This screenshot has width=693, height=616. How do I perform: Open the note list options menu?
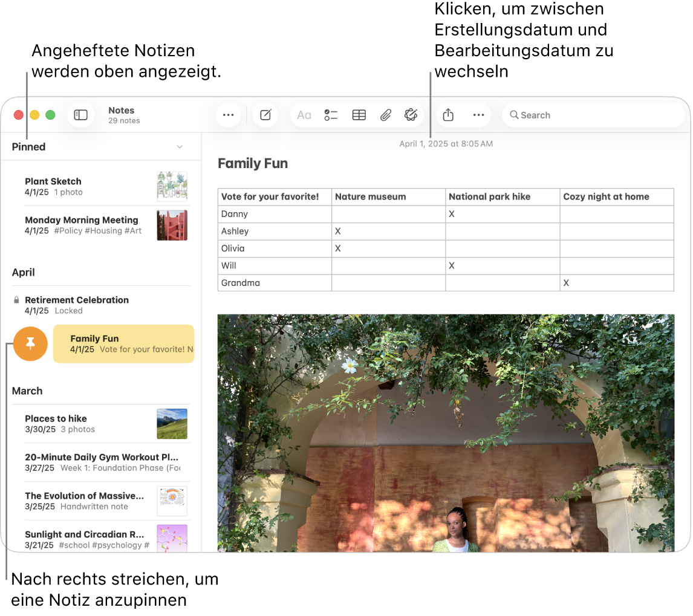click(x=229, y=115)
